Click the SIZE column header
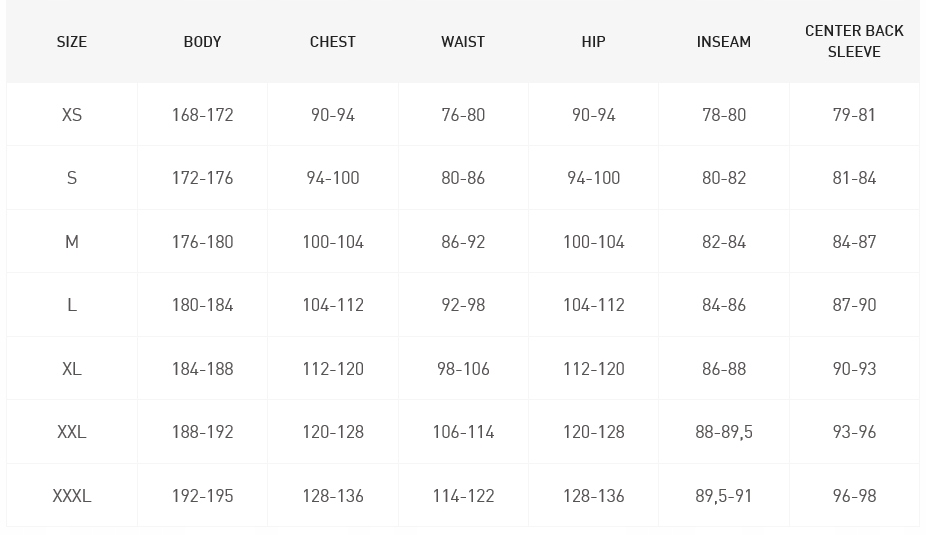Viewport: 927px width, 535px height. click(x=72, y=42)
